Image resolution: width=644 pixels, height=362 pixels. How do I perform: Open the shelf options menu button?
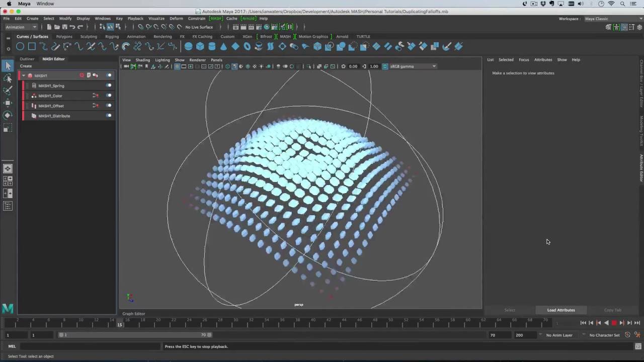[x=8, y=48]
